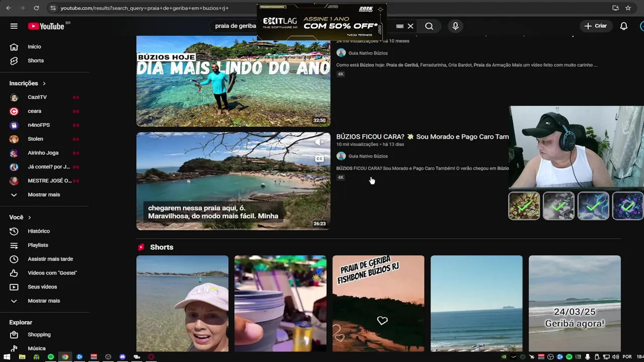Go to Início in the sidebar
This screenshot has height=362, width=644.
[x=34, y=47]
